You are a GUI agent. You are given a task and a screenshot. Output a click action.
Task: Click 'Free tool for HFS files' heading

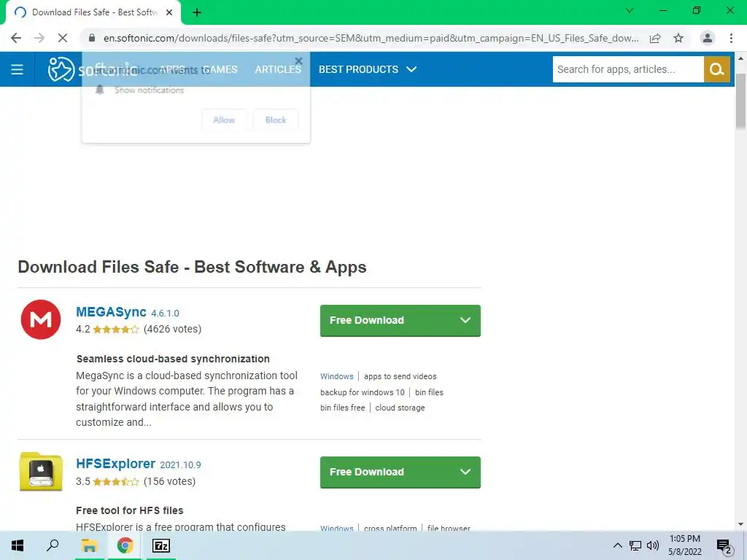[x=130, y=510]
